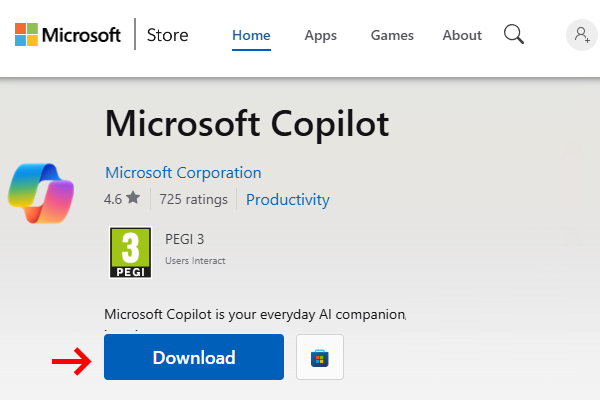
Task: Open the Microsoft Corporation publisher link
Action: click(x=183, y=172)
